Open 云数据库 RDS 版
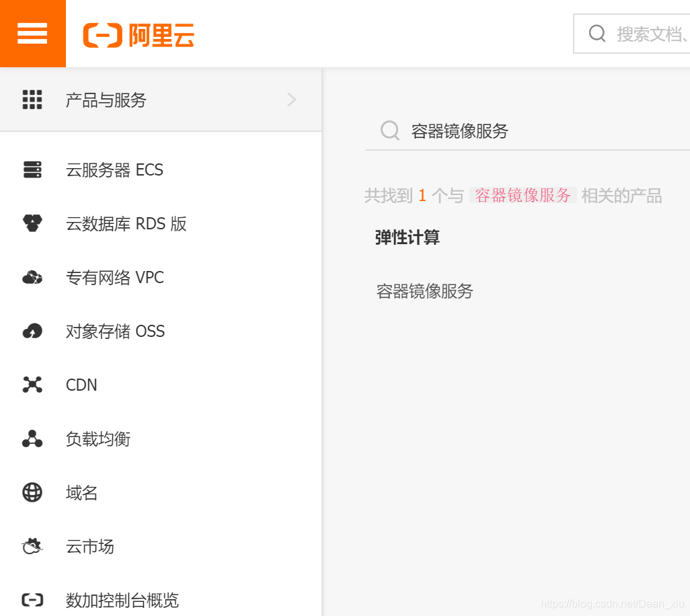Image resolution: width=690 pixels, height=616 pixels. pos(126,224)
